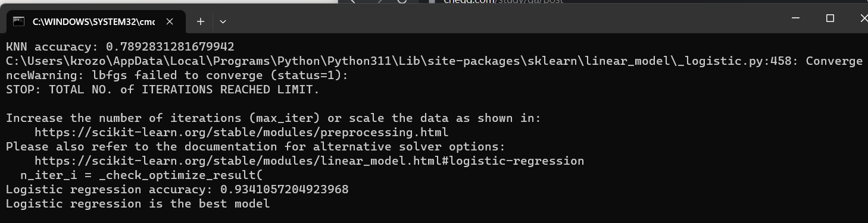Click the KNN accuracy output line
868x223 pixels.
click(x=120, y=46)
